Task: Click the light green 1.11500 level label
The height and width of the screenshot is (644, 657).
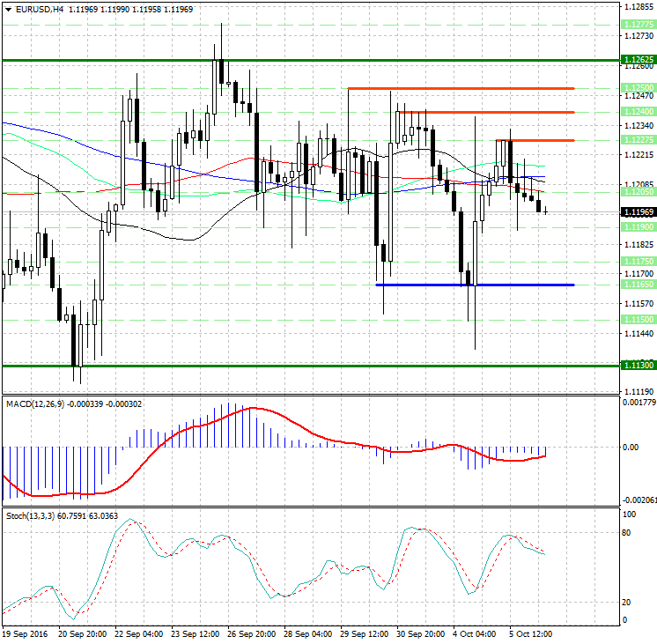Action: point(639,320)
